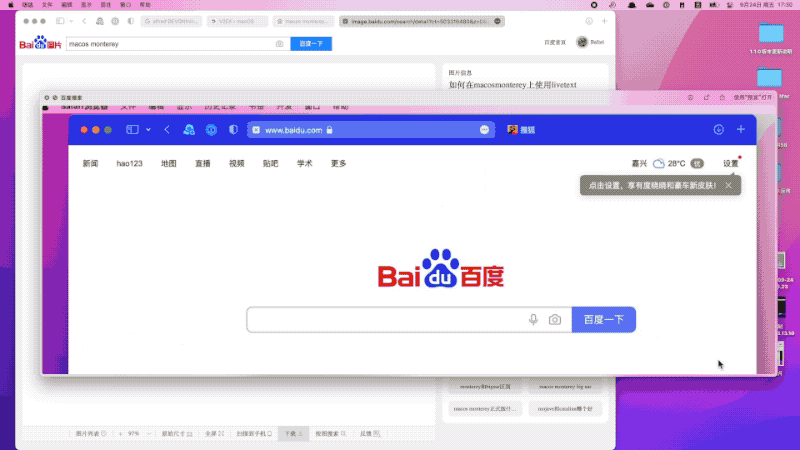Open the 地图 link
This screenshot has width=800, height=450.
[x=168, y=163]
